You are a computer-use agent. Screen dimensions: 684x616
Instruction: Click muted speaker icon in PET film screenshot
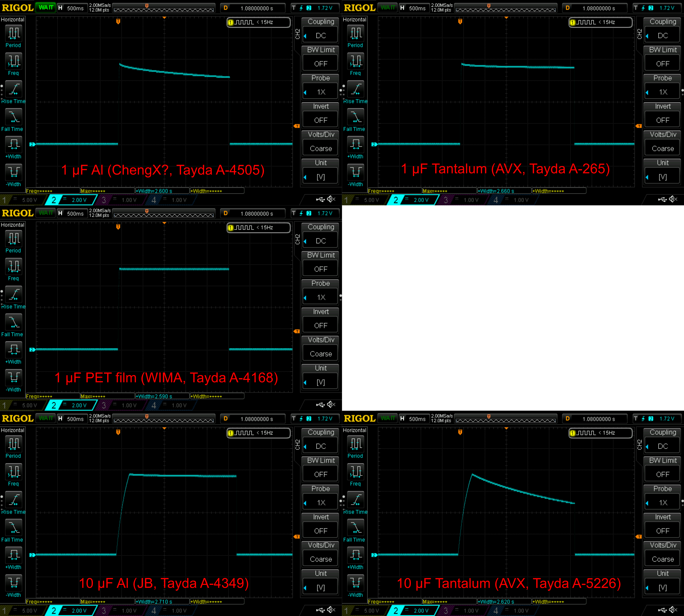coord(331,404)
